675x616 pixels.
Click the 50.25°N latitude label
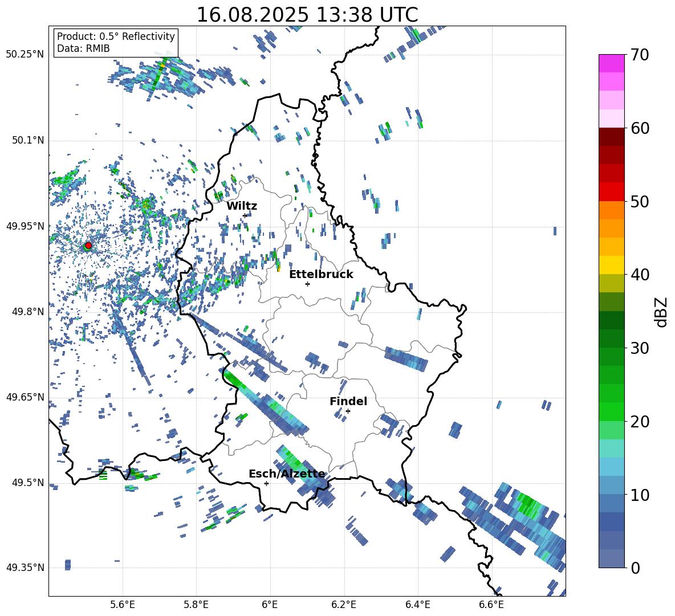point(25,55)
